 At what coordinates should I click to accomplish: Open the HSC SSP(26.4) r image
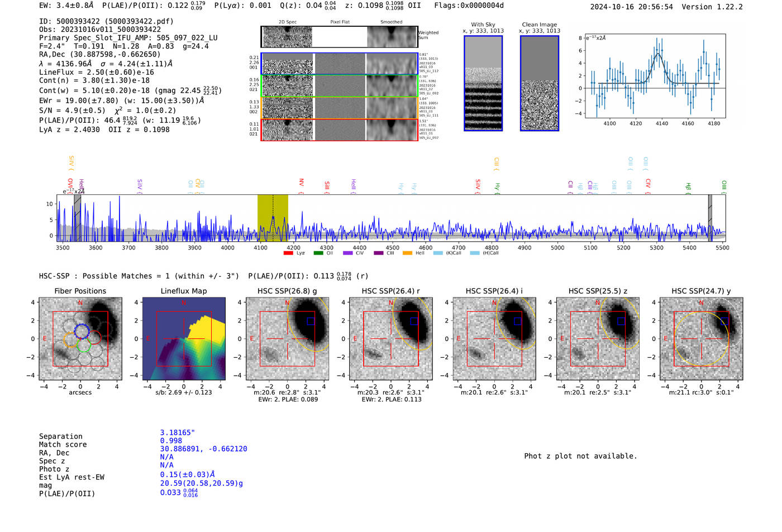(390, 339)
